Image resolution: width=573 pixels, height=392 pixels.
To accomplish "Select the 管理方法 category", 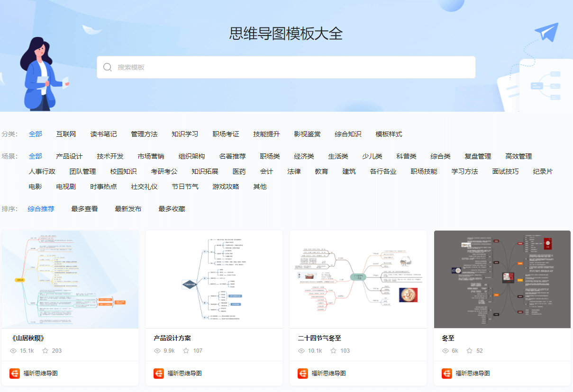I will [144, 134].
